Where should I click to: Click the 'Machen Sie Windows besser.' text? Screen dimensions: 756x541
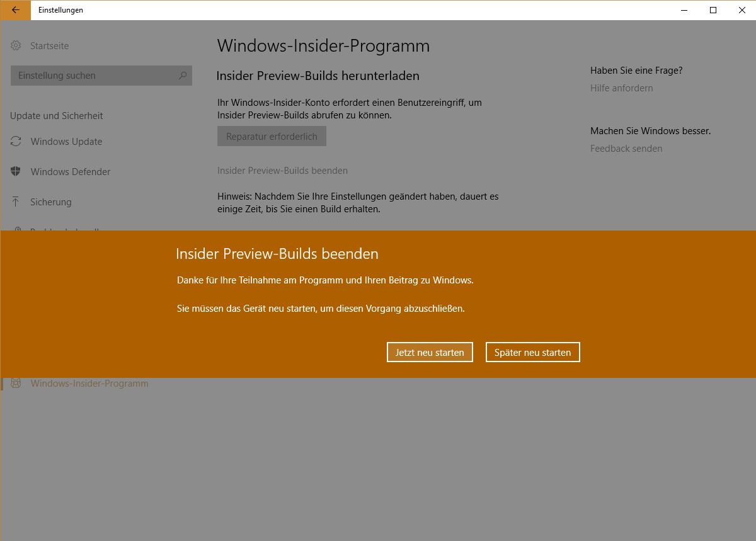(650, 131)
